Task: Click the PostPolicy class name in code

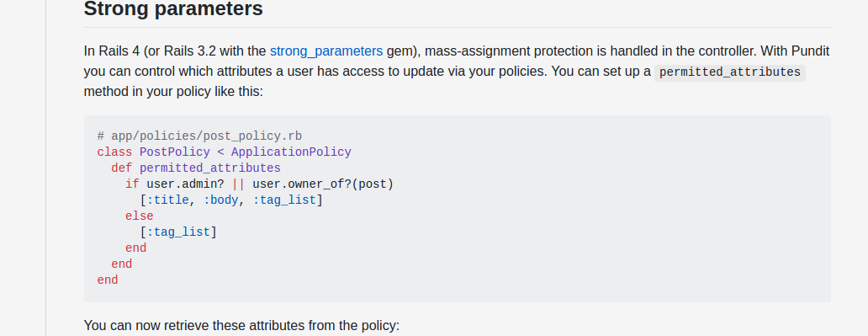Action: (x=174, y=152)
